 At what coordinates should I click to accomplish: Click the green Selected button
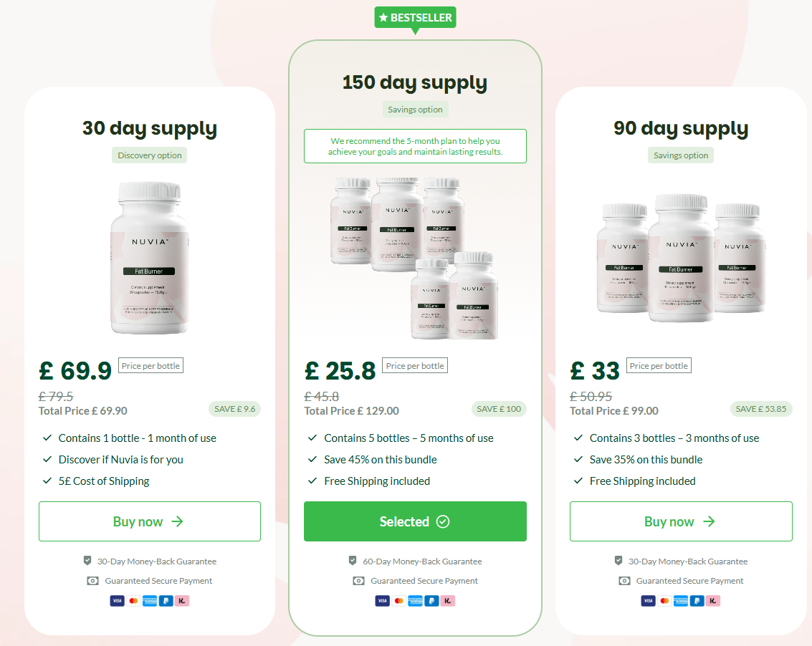pos(416,521)
